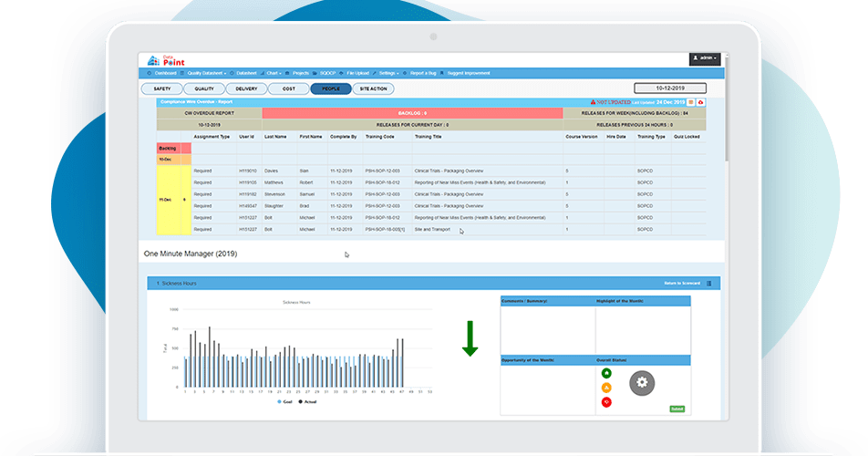Click the green Submit button
The image size is (868, 456).
(x=677, y=409)
